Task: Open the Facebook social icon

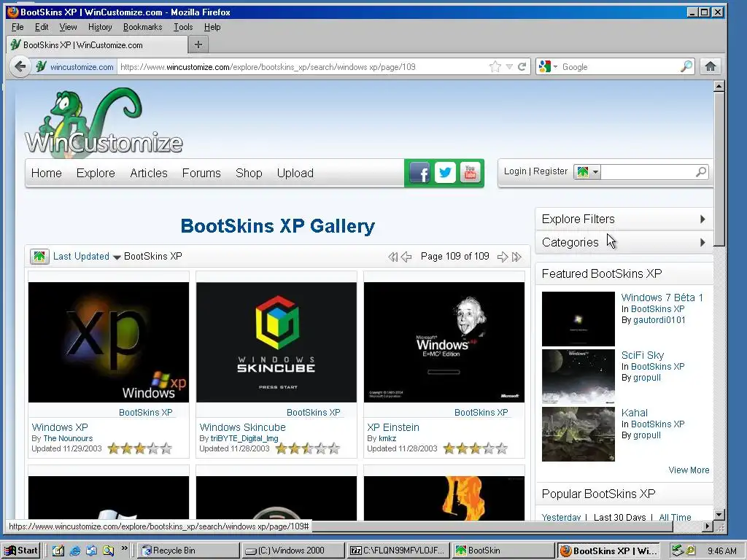Action: 419,172
